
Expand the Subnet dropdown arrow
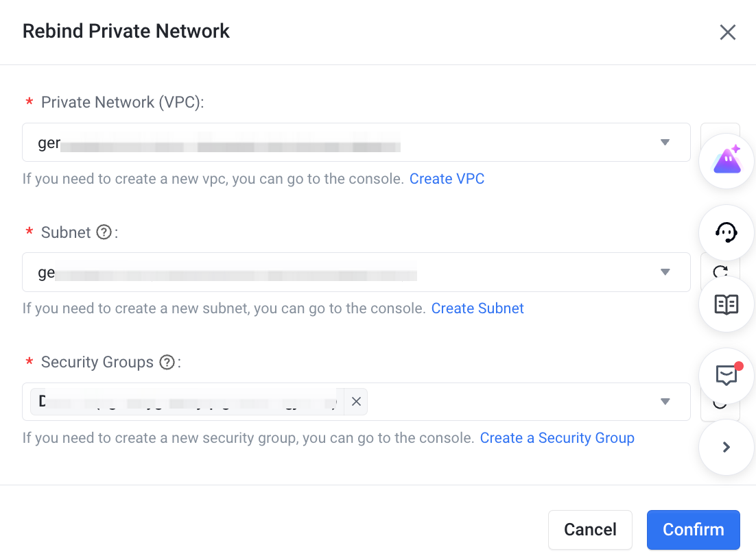point(665,272)
